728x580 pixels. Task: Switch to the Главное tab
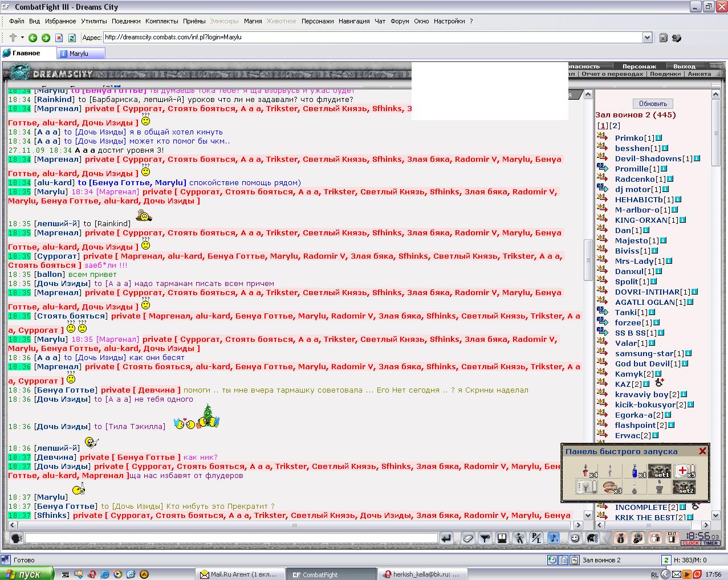pyautogui.click(x=27, y=53)
